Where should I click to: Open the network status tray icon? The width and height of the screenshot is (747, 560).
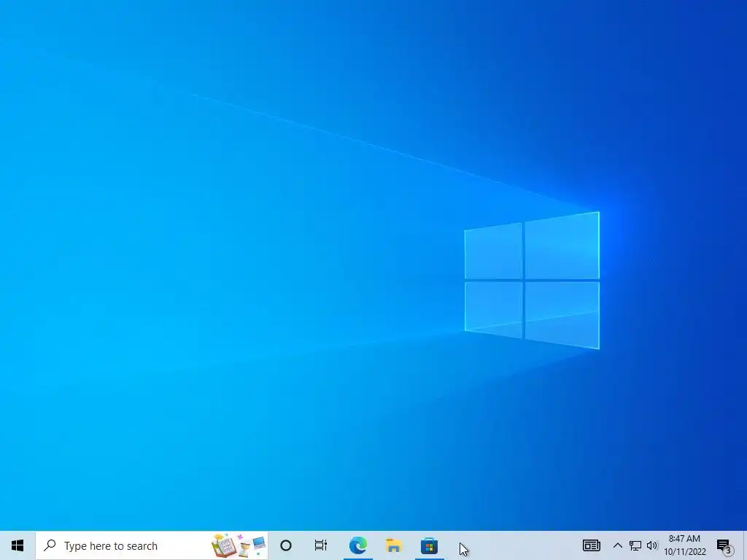coord(635,545)
